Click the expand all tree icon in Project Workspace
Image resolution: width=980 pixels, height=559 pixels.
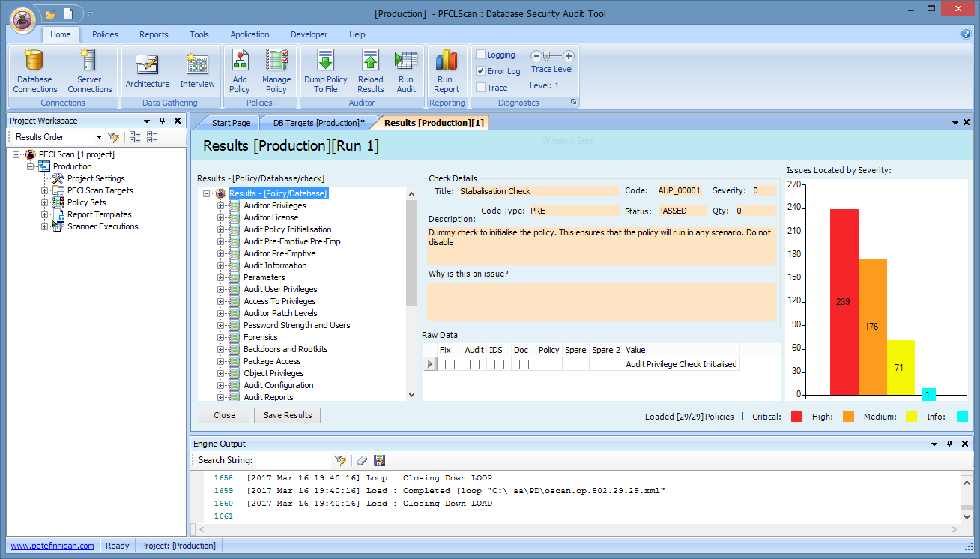(135, 137)
